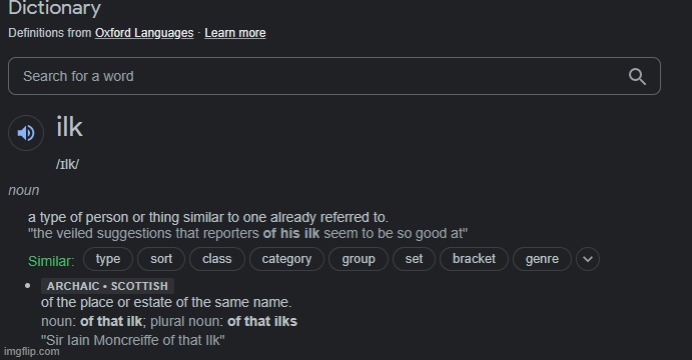Open the Oxford Languages link
692x360 pixels.
coord(144,33)
